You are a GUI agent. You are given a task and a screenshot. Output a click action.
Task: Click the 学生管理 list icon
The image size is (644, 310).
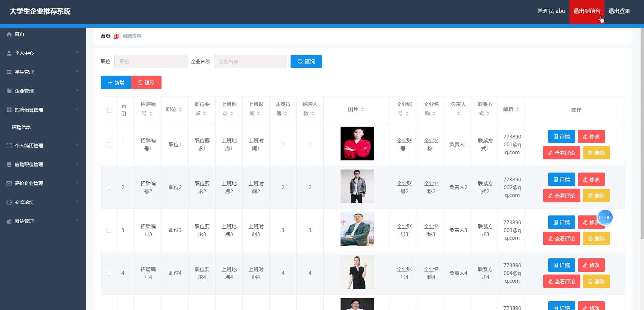(9, 72)
